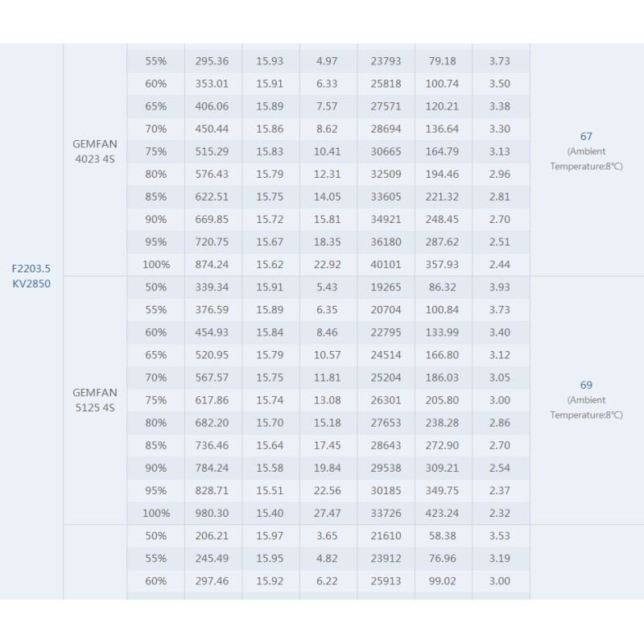Click the 25913 RPM value
The height and width of the screenshot is (644, 644).
point(386,580)
